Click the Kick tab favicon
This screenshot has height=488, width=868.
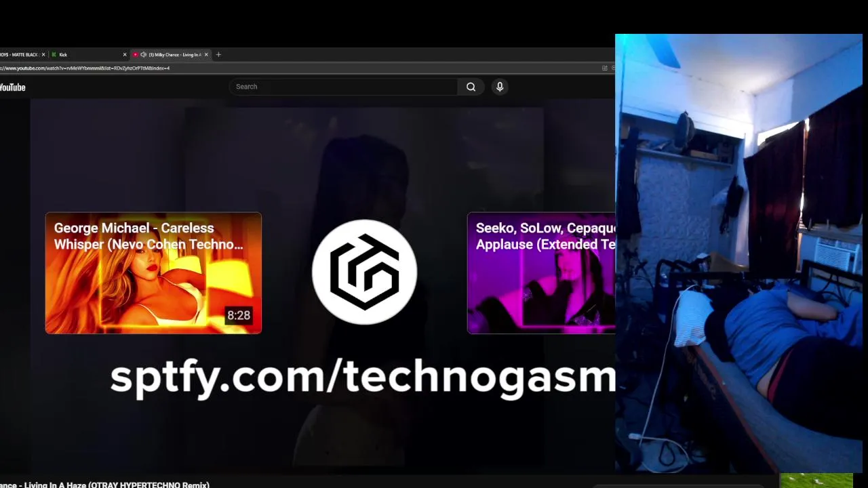click(x=54, y=54)
